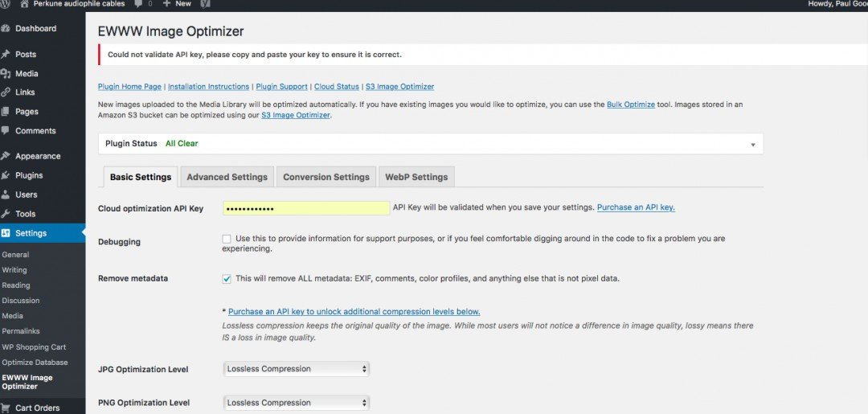The image size is (868, 414).
Task: Switch to the WebP Settings tab
Action: tap(416, 177)
